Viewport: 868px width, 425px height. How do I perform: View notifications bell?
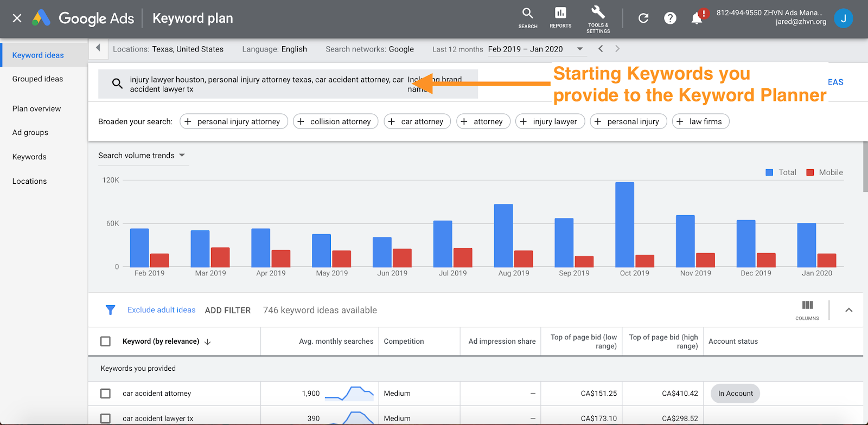697,18
